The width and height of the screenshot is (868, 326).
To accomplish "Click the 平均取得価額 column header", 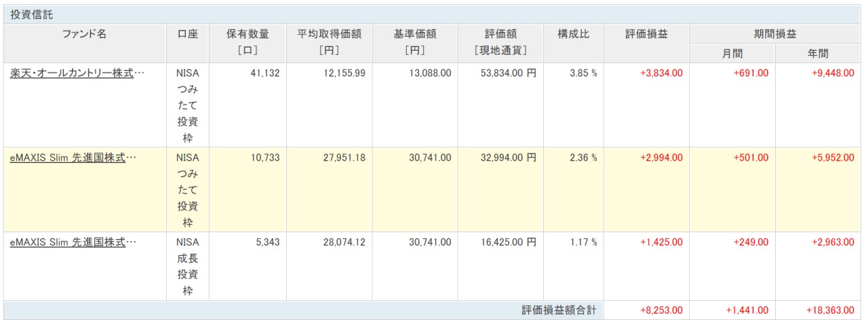I will [x=329, y=35].
